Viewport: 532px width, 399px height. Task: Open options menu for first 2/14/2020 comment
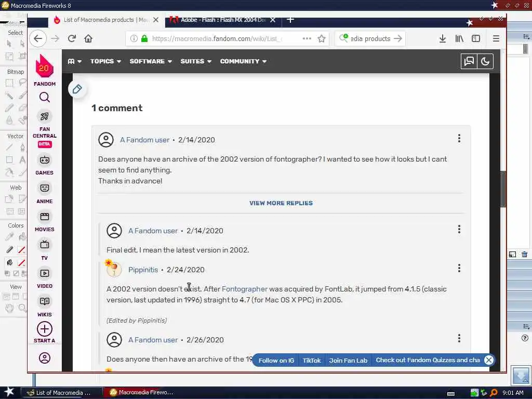point(459,138)
